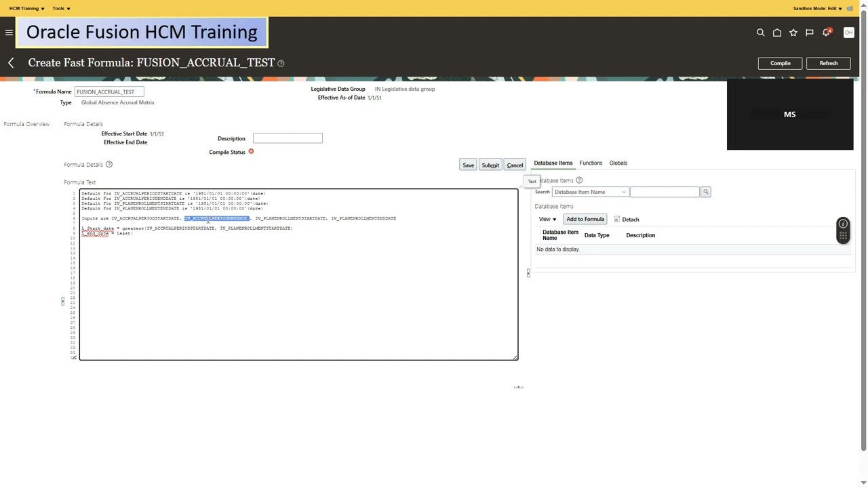Click the Formula Name input field
868x488 pixels.
(x=109, y=91)
